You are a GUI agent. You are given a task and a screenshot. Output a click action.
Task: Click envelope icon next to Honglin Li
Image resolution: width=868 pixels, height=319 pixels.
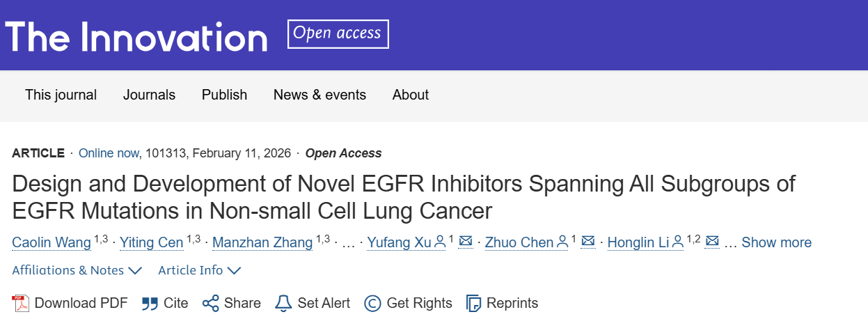coord(712,241)
